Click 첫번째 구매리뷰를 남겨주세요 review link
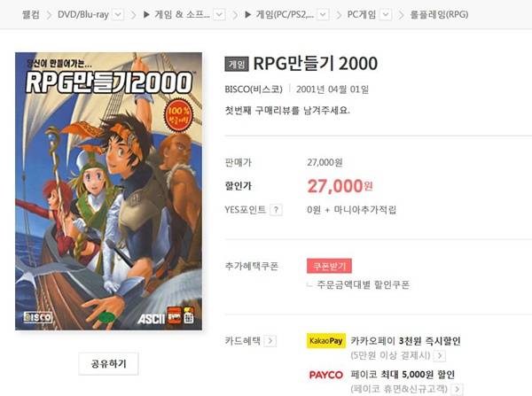The height and width of the screenshot is (396, 532). 287,110
